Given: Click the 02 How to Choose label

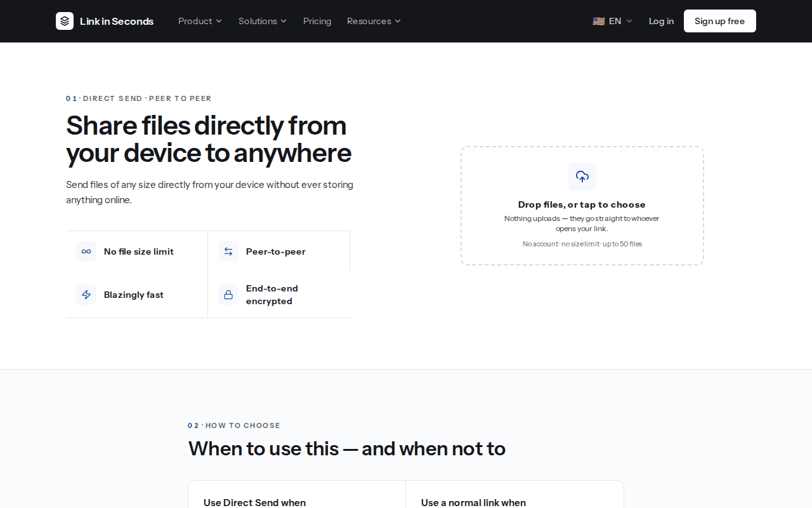Looking at the screenshot, I should pos(234,425).
